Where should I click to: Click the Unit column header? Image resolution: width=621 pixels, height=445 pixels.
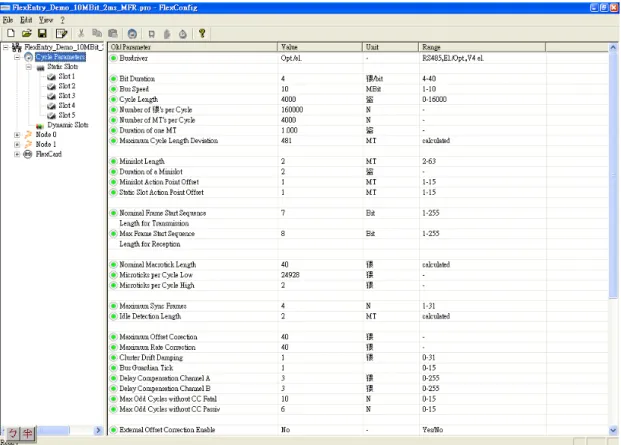pyautogui.click(x=391, y=47)
